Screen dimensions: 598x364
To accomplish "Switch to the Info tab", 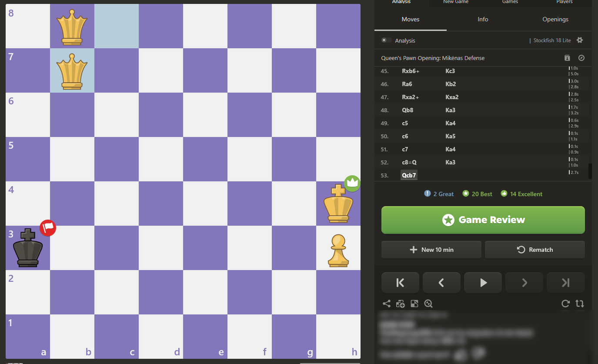I will 483,19.
